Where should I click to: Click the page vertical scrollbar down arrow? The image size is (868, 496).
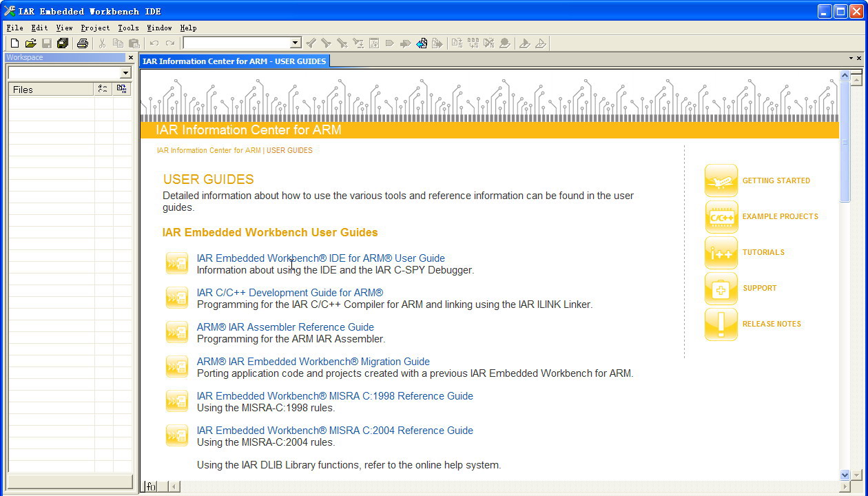[845, 475]
